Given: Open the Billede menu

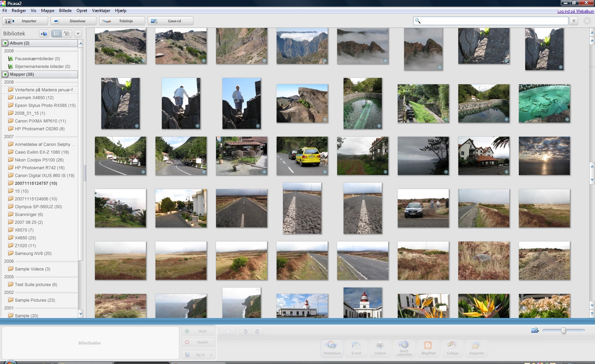Looking at the screenshot, I should 65,11.
